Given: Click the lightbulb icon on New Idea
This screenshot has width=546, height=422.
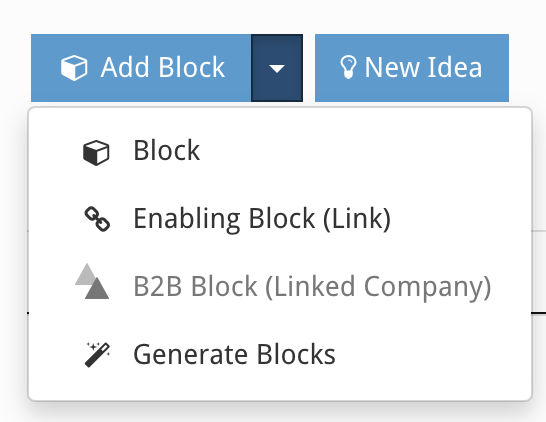Looking at the screenshot, I should pyautogui.click(x=348, y=68).
